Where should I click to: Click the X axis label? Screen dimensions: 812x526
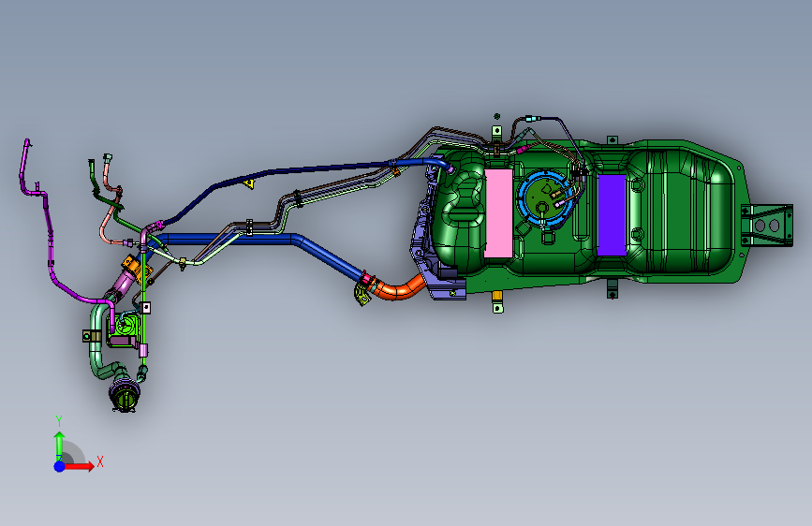point(100,461)
